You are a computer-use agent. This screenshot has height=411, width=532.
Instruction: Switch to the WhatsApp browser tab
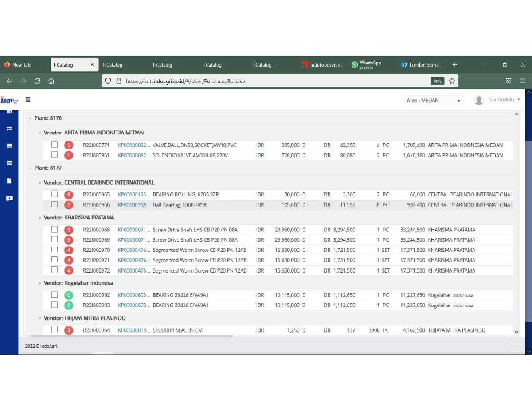(x=367, y=65)
